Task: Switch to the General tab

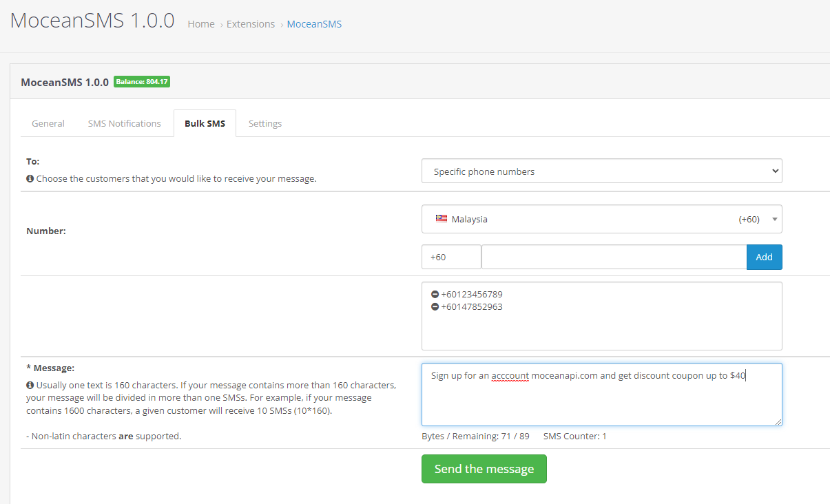Action: click(x=48, y=123)
